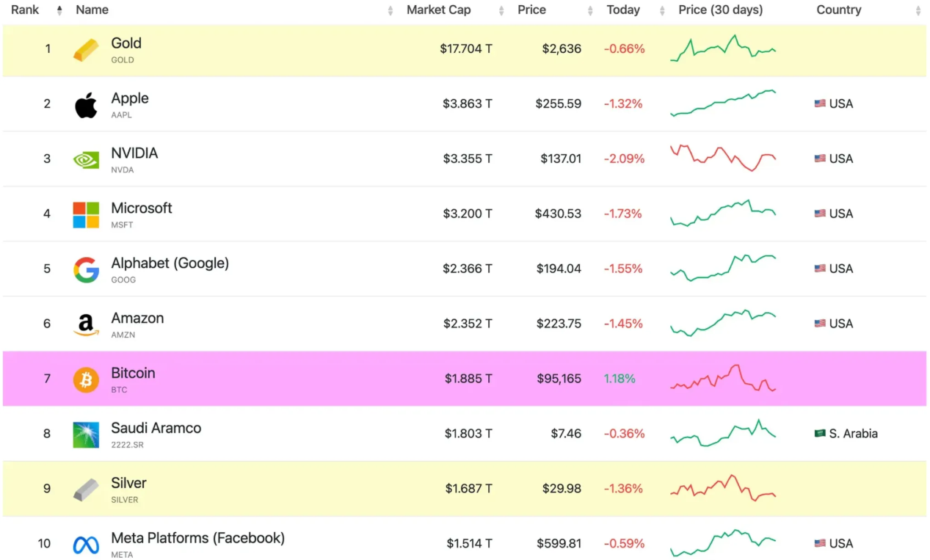Sort by Price column arrows
Viewport: 930px width, 560px height.
coord(590,10)
